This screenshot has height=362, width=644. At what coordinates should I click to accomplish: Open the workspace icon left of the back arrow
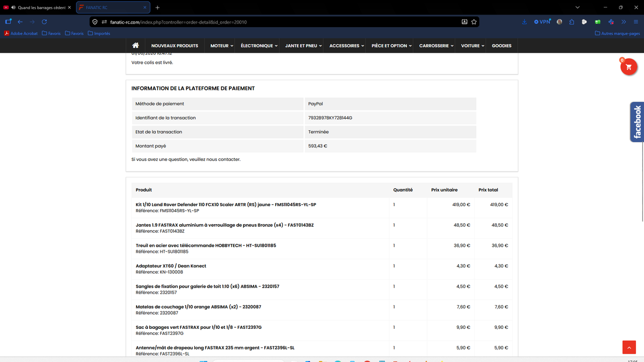(x=8, y=22)
